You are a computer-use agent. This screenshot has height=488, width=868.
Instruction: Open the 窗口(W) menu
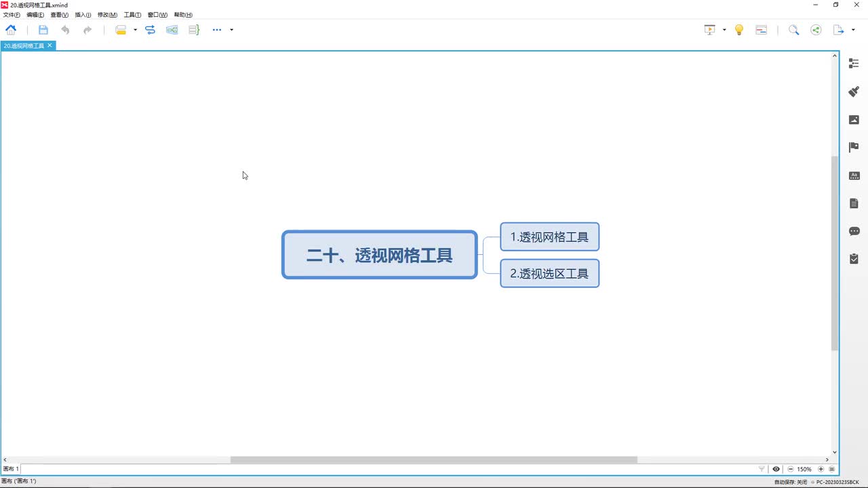pos(157,15)
